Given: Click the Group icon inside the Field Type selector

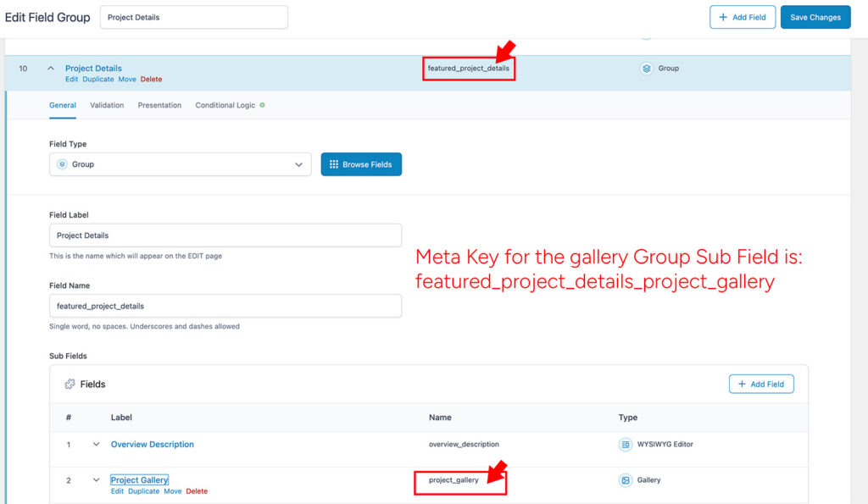Looking at the screenshot, I should click(63, 163).
